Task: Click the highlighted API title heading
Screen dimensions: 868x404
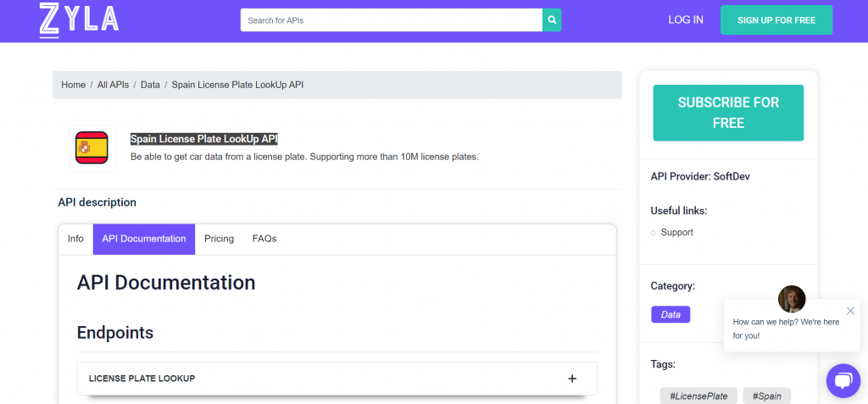Action: [x=203, y=139]
